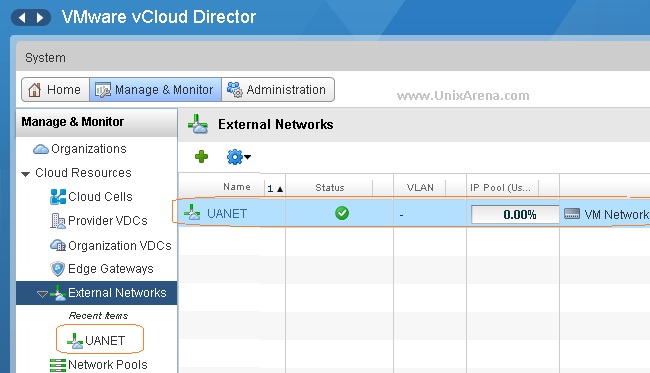Click the VM Network port group icon

click(572, 214)
